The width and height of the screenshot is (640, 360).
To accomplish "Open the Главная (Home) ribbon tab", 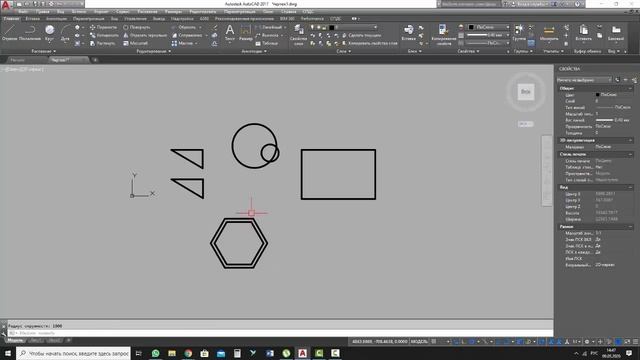I will [11, 19].
